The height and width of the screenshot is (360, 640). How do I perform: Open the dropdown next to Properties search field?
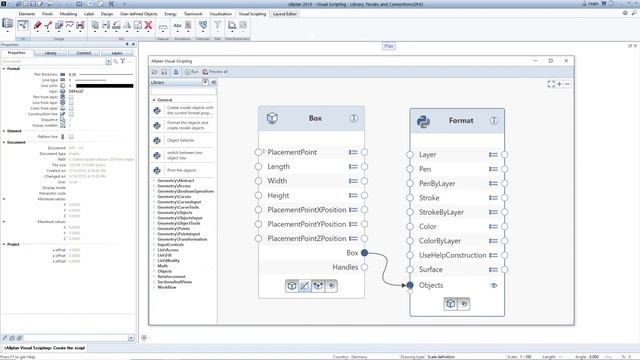pyautogui.click(x=108, y=61)
